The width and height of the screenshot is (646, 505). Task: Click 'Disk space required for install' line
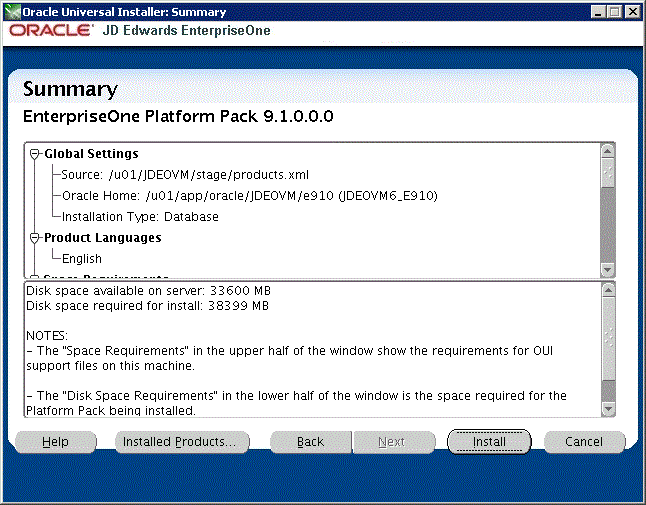pyautogui.click(x=147, y=306)
